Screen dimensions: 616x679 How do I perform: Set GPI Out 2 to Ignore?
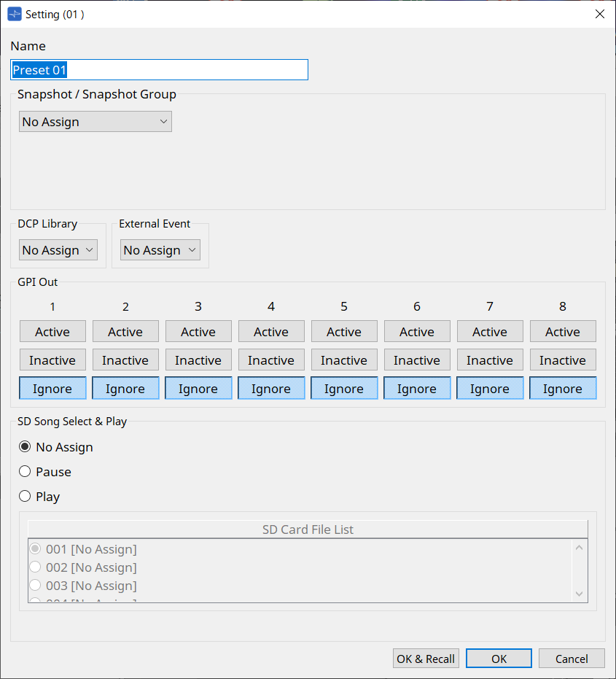pyautogui.click(x=125, y=388)
